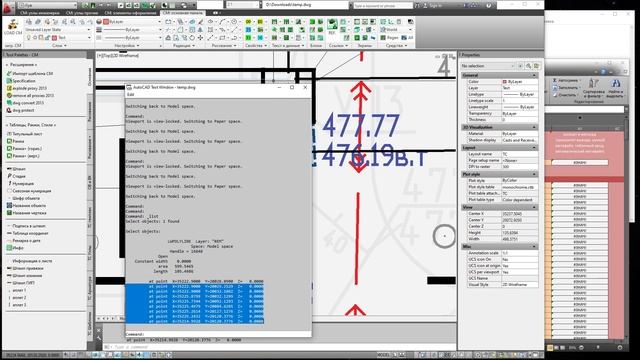Click red ByLayer color swatch in ribbon

(106, 22)
